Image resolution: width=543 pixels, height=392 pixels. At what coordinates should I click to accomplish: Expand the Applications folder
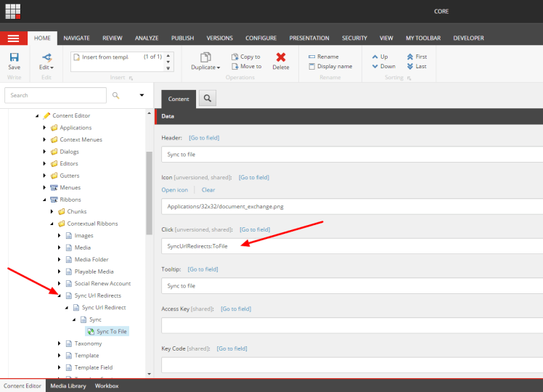coord(44,128)
